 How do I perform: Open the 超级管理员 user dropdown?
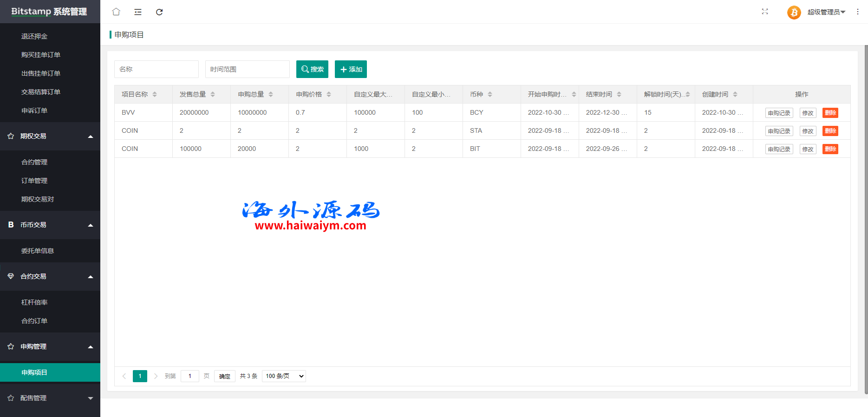(x=826, y=12)
